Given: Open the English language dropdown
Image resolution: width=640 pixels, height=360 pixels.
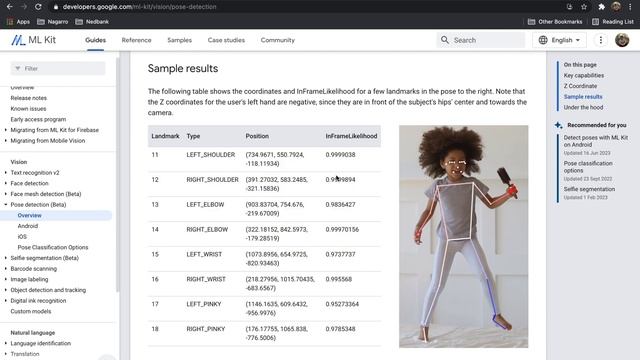Looking at the screenshot, I should (x=559, y=40).
